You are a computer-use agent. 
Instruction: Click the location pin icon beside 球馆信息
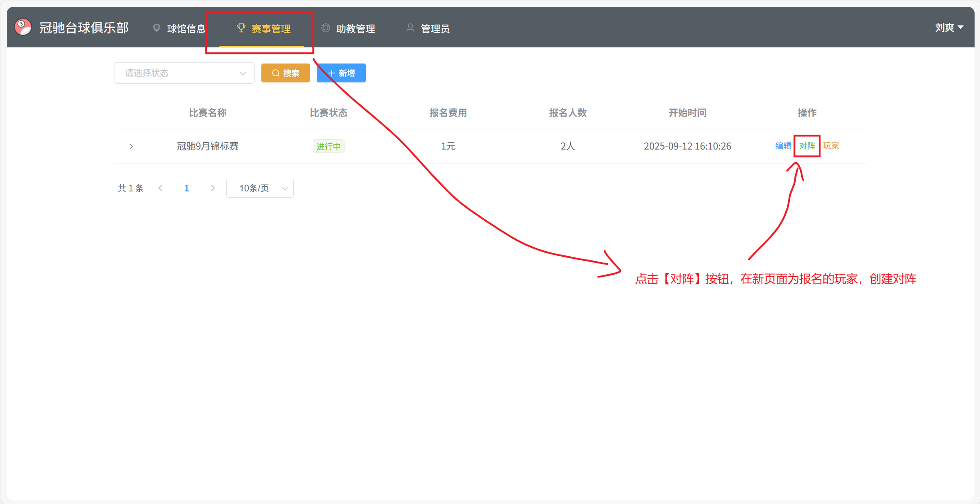[156, 28]
